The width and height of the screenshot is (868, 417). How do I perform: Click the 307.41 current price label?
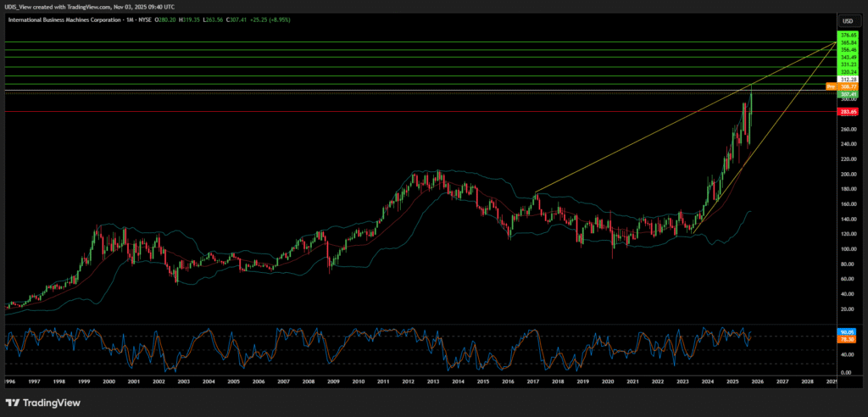point(849,94)
